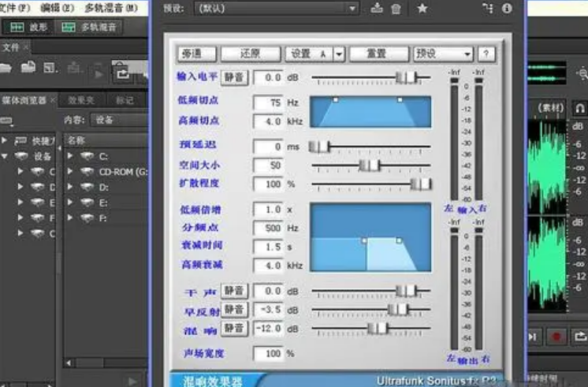Screen dimensions: 588x387
Task: Click the 输入电平 slider handle
Action: (x=407, y=77)
